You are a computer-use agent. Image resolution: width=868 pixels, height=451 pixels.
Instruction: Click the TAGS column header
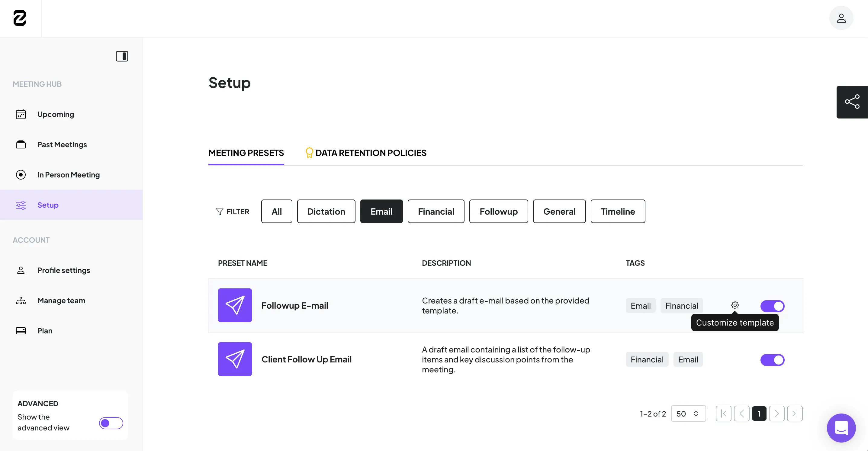pos(635,263)
